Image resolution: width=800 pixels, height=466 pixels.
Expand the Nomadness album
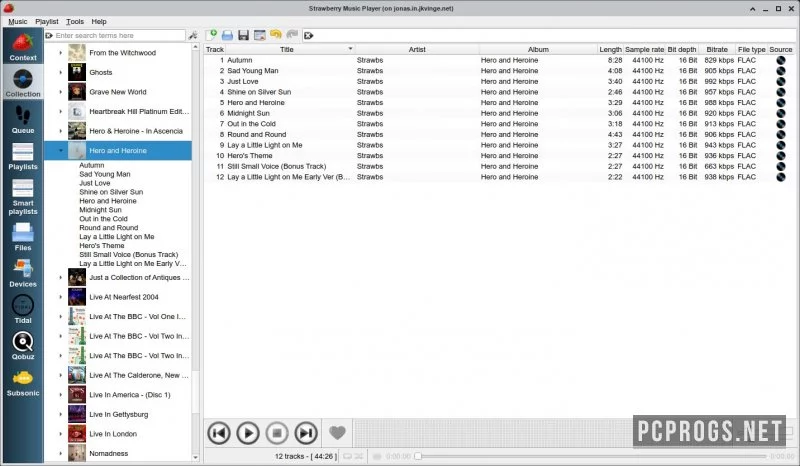pos(61,453)
